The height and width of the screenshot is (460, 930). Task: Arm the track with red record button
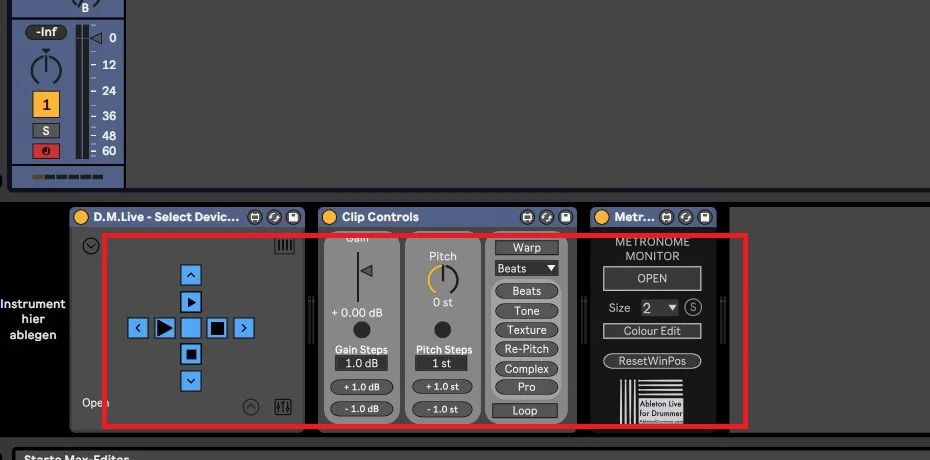pyautogui.click(x=46, y=151)
